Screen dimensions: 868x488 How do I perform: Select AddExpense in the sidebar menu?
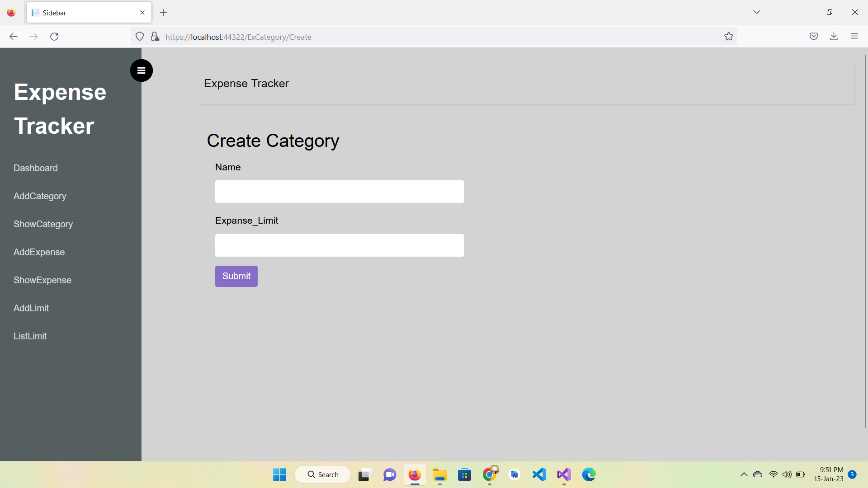(x=39, y=252)
